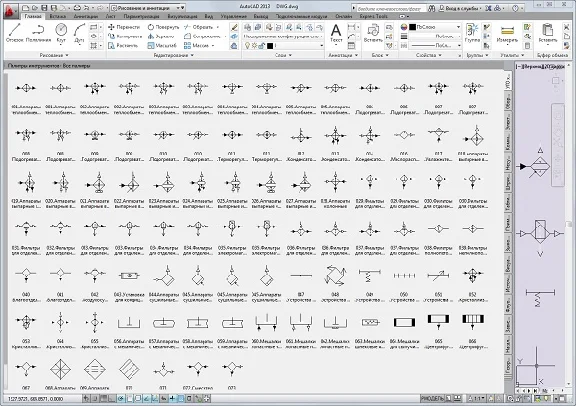The height and width of the screenshot is (406, 576).
Task: Click the Вход в службы sign-in button
Action: [x=459, y=8]
